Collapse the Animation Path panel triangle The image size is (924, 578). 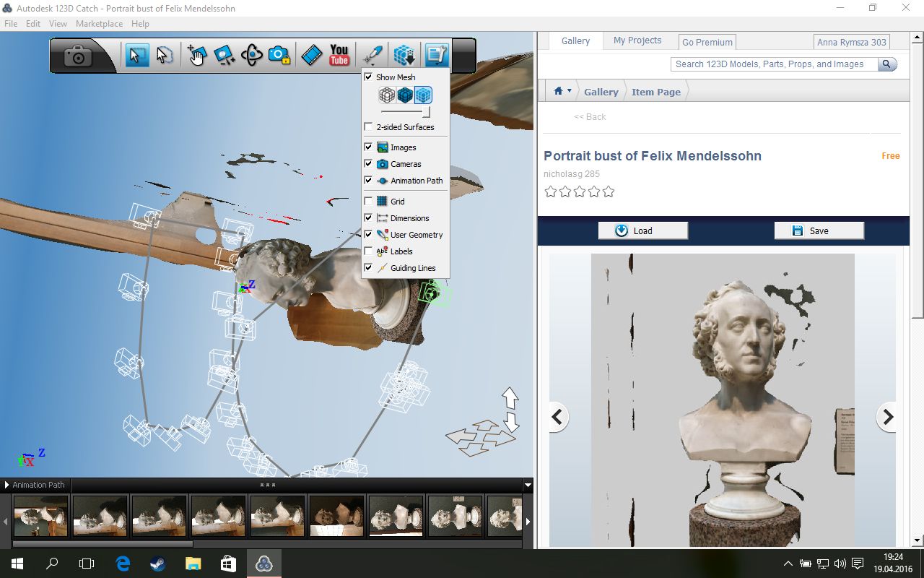[x=6, y=485]
